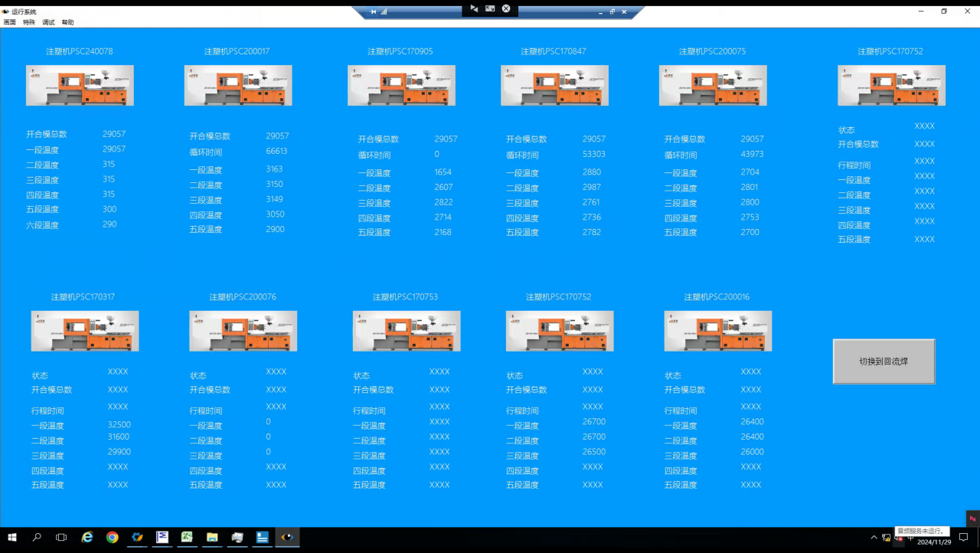This screenshot has height=553, width=980.
Task: Open the Windows notification center
Action: pyautogui.click(x=964, y=538)
